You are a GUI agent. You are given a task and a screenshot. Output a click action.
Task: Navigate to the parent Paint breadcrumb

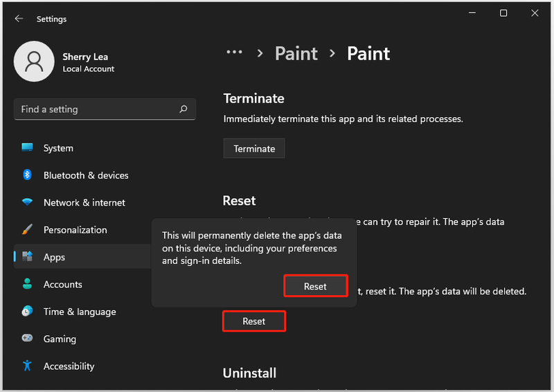pos(296,54)
